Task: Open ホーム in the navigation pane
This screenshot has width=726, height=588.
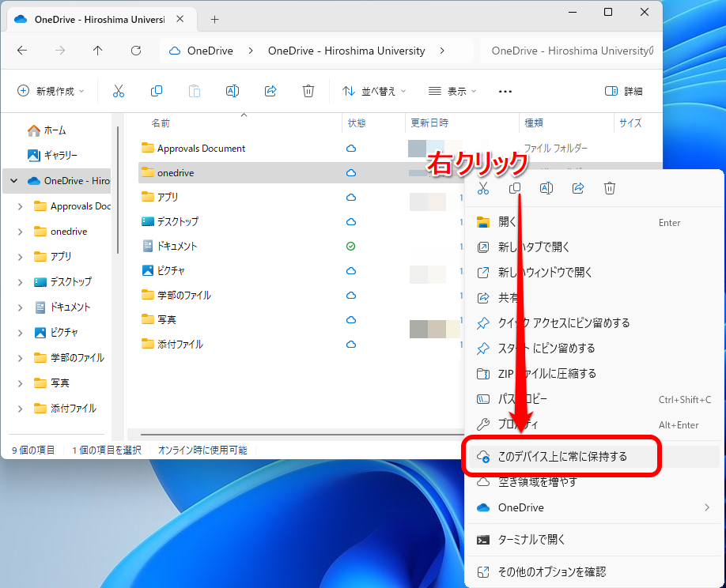Action: tap(47, 131)
